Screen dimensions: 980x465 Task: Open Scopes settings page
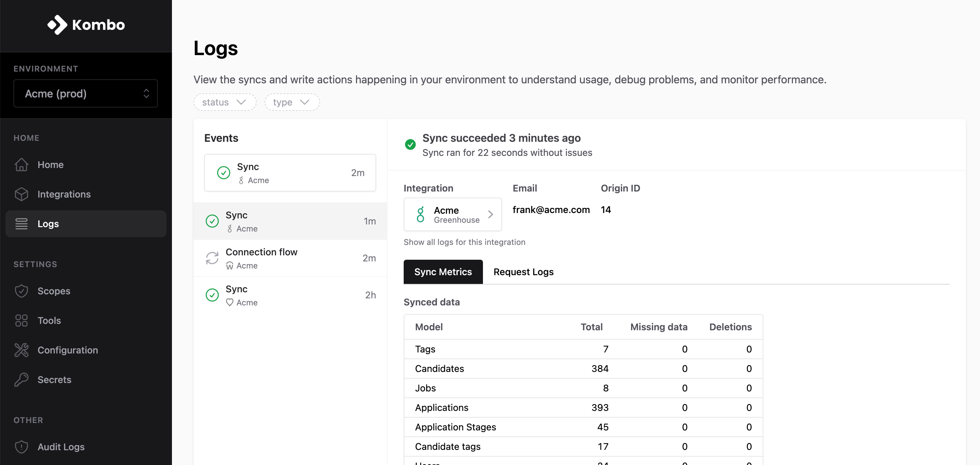pos(86,291)
